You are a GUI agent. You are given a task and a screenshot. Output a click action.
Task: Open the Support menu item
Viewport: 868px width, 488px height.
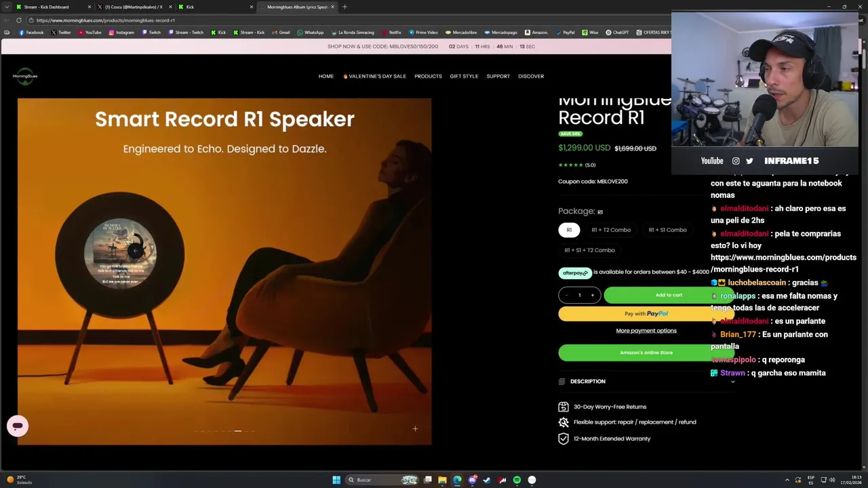click(x=498, y=76)
